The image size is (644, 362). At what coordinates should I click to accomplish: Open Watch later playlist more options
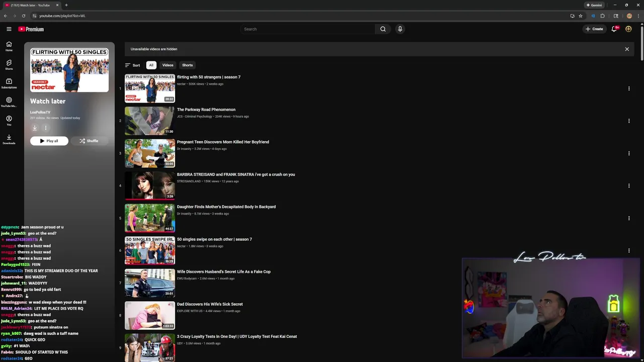click(x=45, y=128)
